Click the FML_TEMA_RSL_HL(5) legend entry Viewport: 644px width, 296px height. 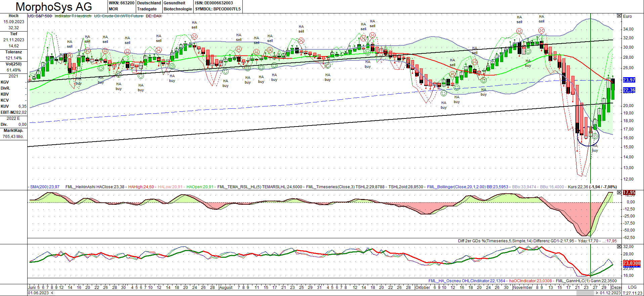[x=260, y=187]
